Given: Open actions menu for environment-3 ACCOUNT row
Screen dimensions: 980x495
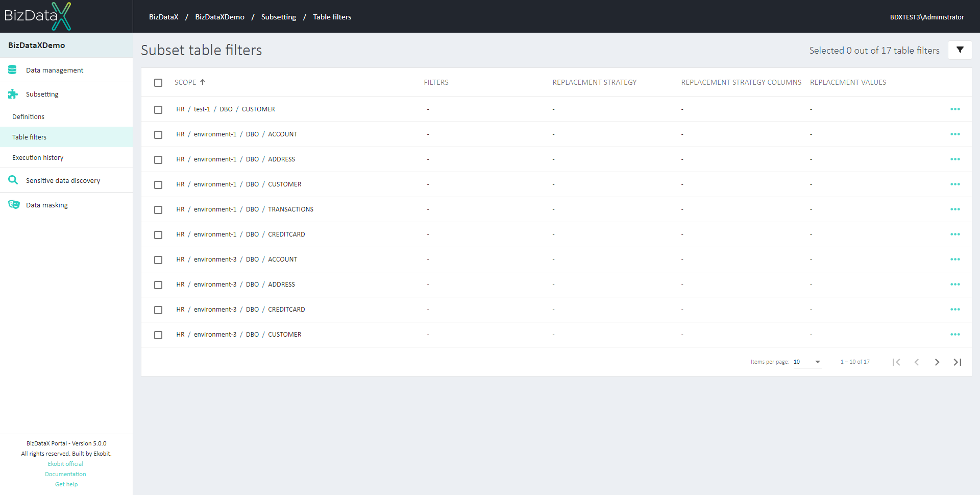Looking at the screenshot, I should [955, 260].
